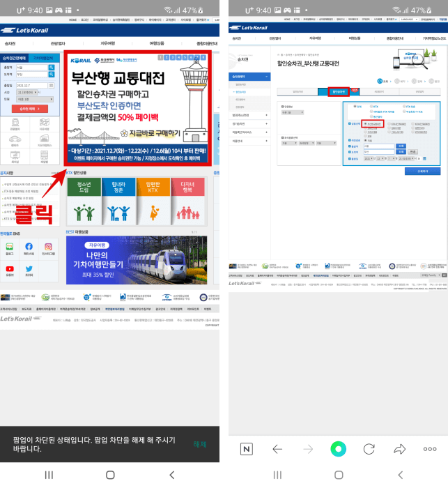Select the blue 할인승차권 tab

point(339,92)
